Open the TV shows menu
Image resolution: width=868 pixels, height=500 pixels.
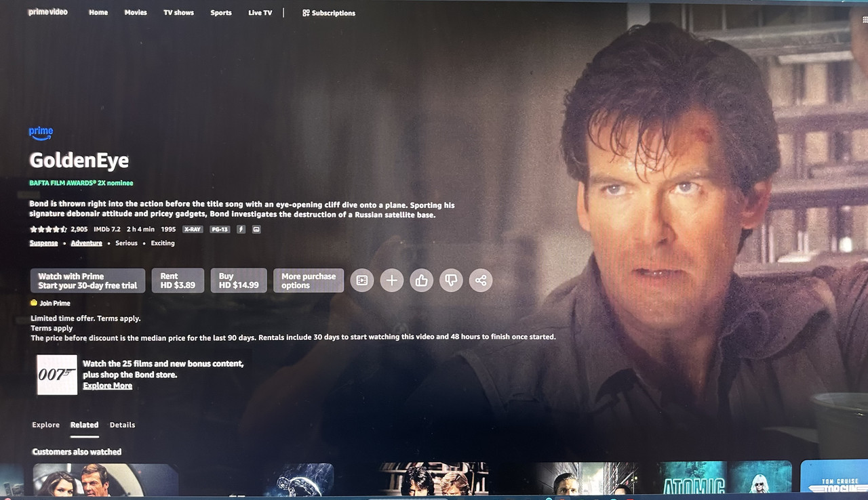(x=178, y=13)
